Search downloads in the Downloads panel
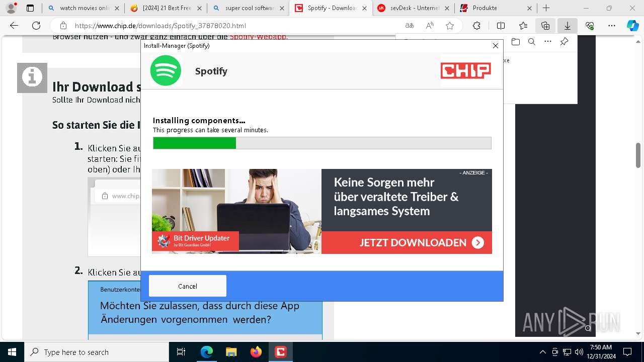Viewport: 644px width, 362px height. coord(531,42)
